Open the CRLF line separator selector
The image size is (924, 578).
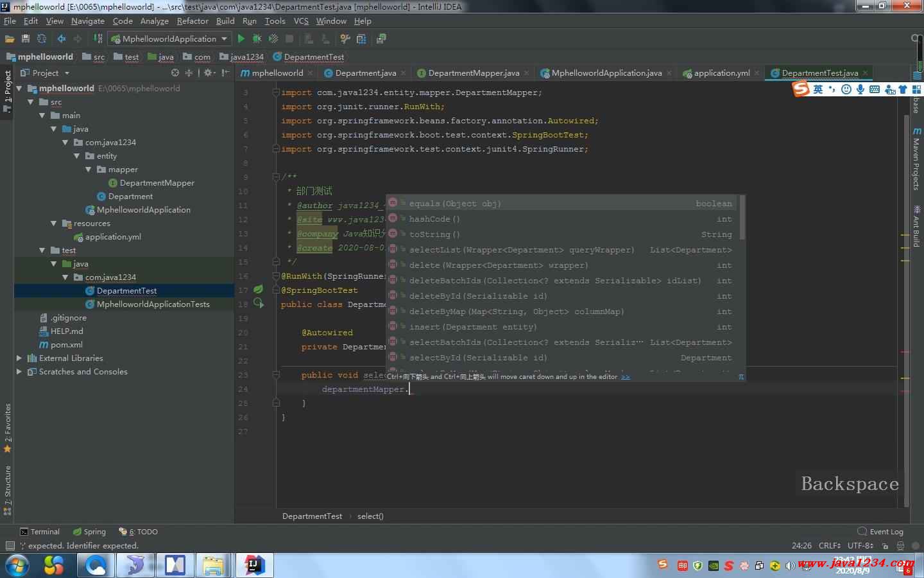point(830,546)
